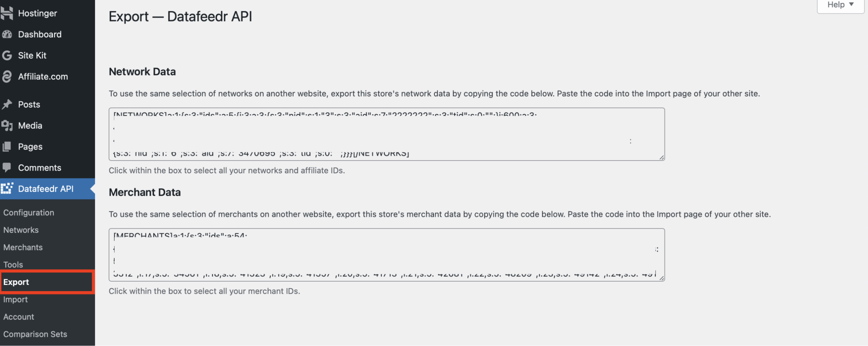Open the Merchants submenu page
The width and height of the screenshot is (868, 346).
pyautogui.click(x=23, y=247)
